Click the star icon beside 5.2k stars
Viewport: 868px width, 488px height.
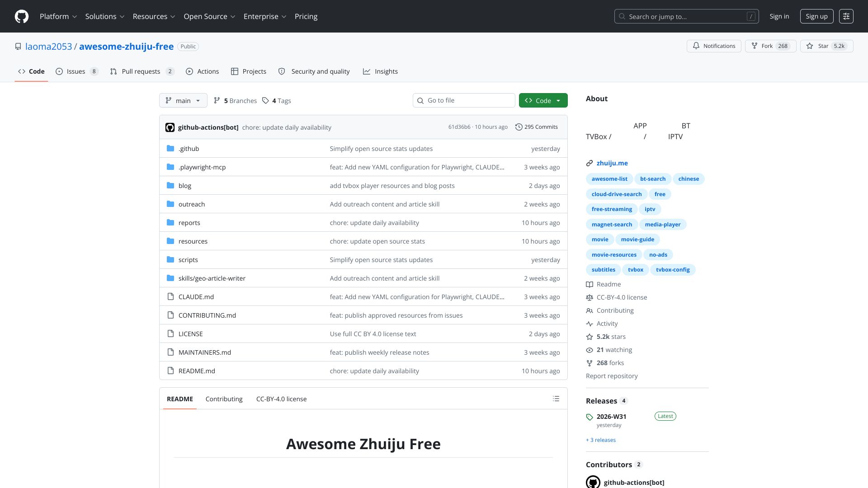590,337
